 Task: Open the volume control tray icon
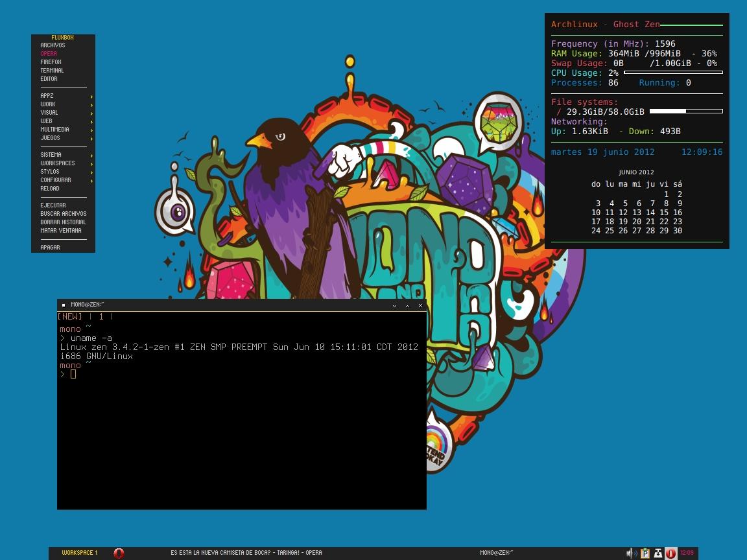[x=631, y=553]
